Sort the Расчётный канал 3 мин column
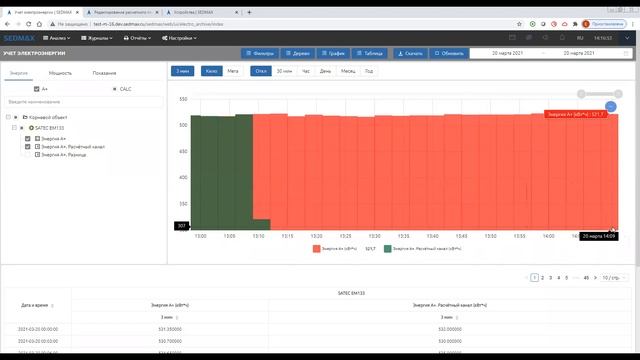 click(457, 317)
